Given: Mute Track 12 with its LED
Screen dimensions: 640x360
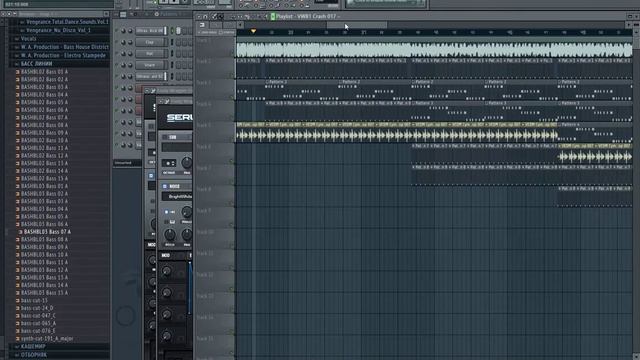Looking at the screenshot, I should [x=232, y=289].
